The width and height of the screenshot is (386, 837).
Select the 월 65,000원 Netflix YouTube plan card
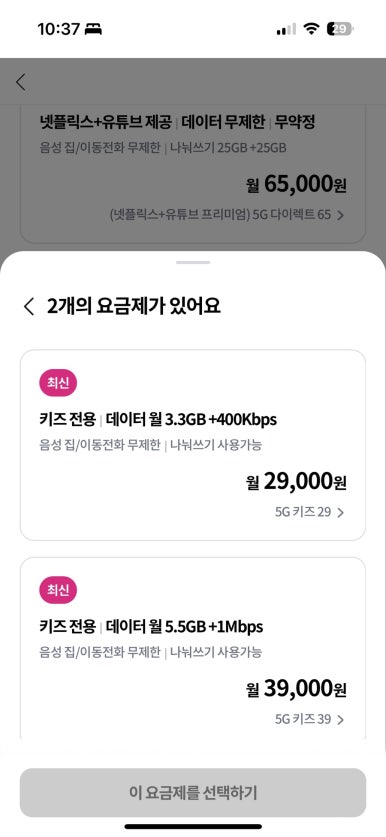pyautogui.click(x=193, y=173)
